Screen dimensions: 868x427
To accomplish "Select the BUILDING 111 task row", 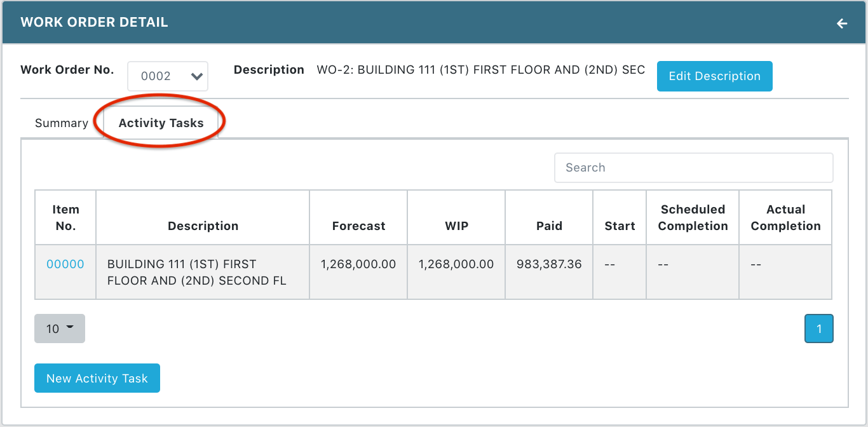I will [203, 272].
